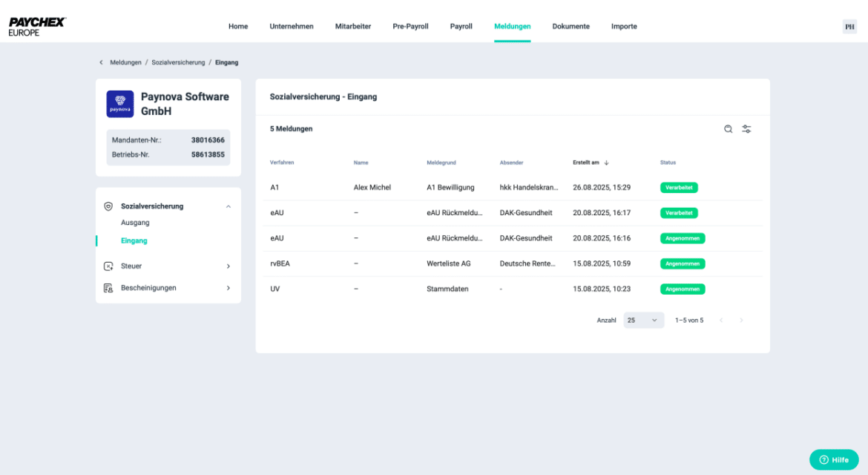Viewport: 868px width, 475px height.
Task: Click Betriebs-Nr. value 58613855
Action: click(x=208, y=155)
